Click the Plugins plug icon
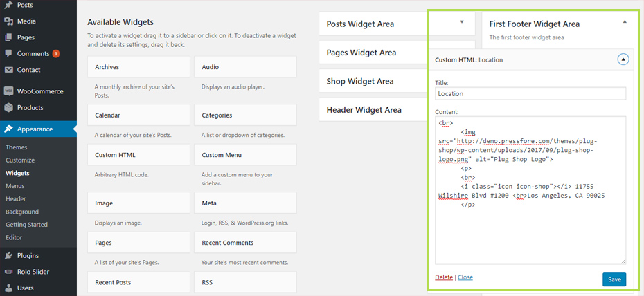Viewport: 644px width, 296px height. 8,255
